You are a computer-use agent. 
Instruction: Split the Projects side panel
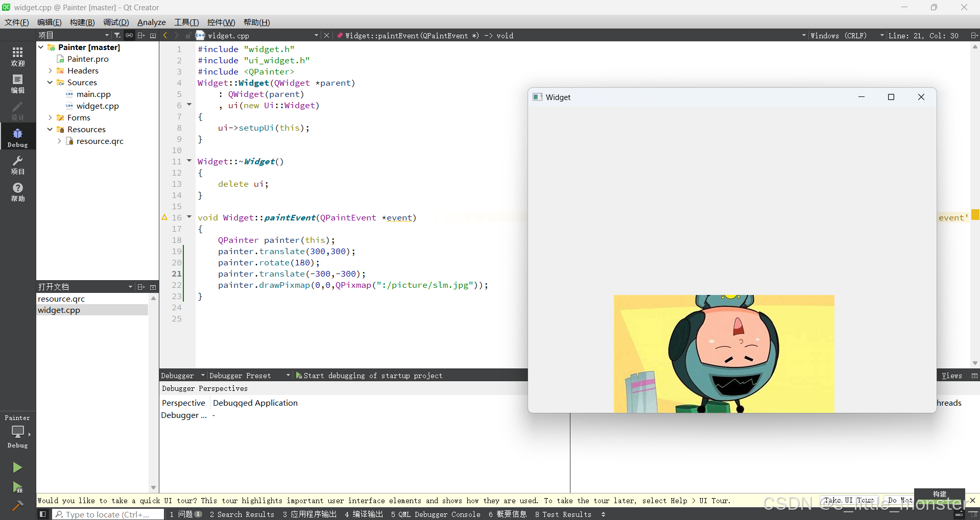point(141,35)
